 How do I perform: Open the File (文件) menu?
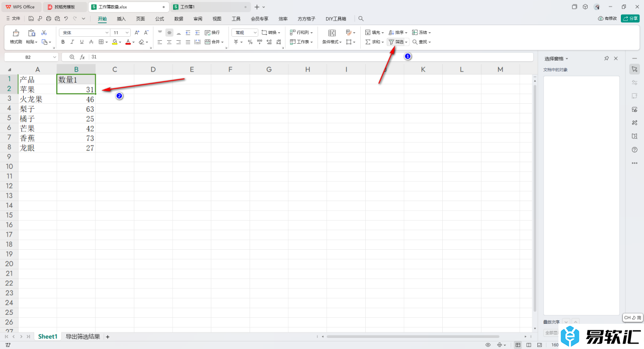point(13,19)
